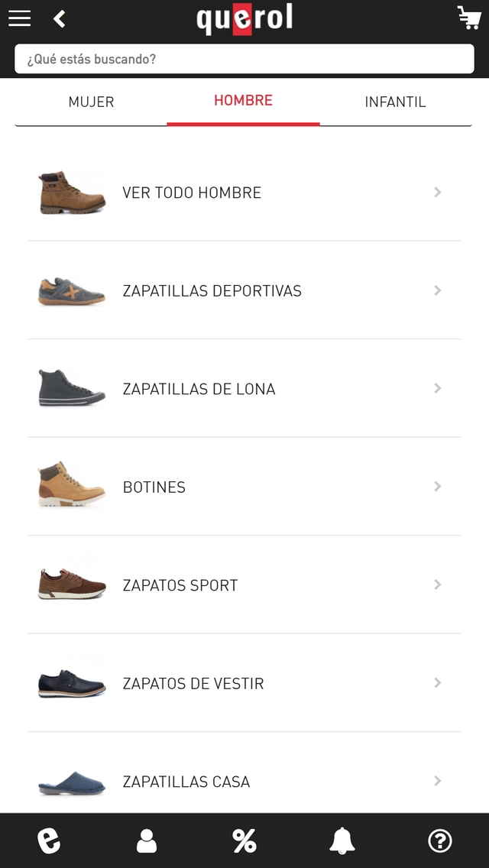Click the search field ¿Qué estás buscando?
489x868 pixels.
pyautogui.click(x=244, y=59)
